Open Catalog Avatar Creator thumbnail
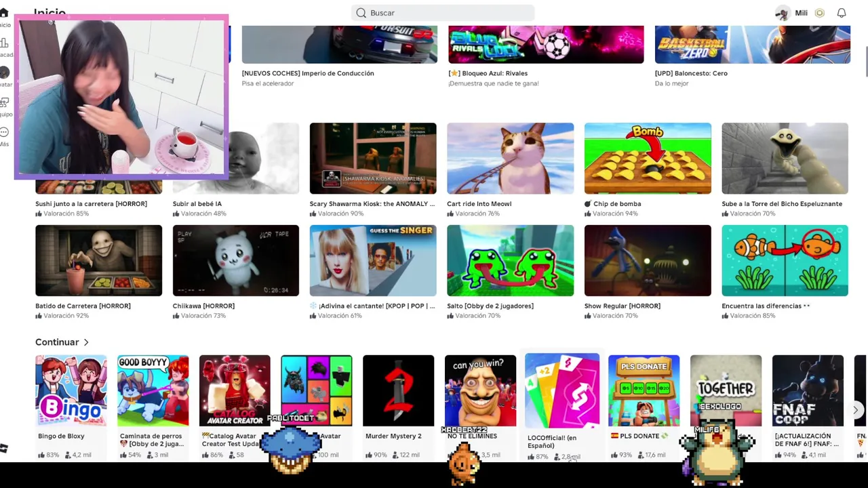The image size is (868, 488). point(235,390)
